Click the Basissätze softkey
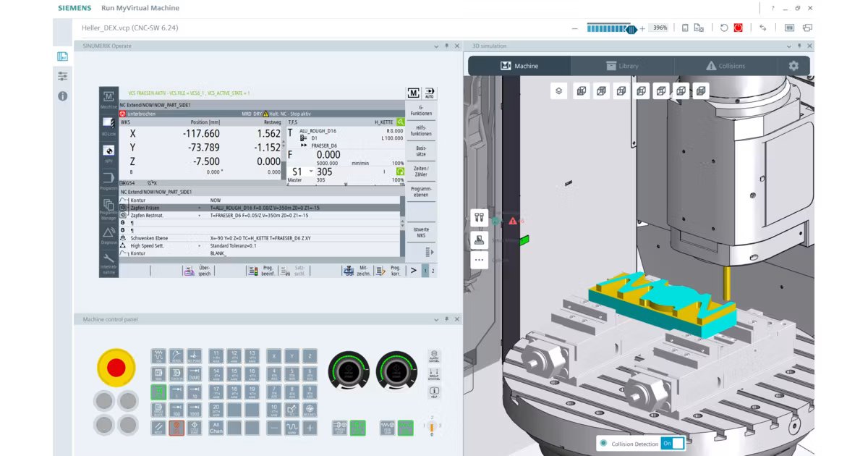 pos(421,151)
